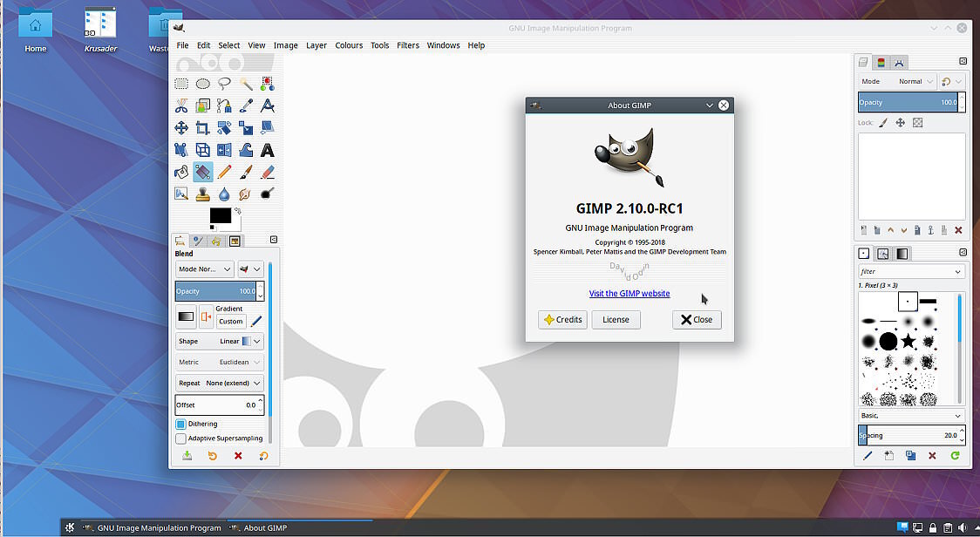Viewport: 980px width, 537px height.
Task: Click the Credits button
Action: pos(562,319)
